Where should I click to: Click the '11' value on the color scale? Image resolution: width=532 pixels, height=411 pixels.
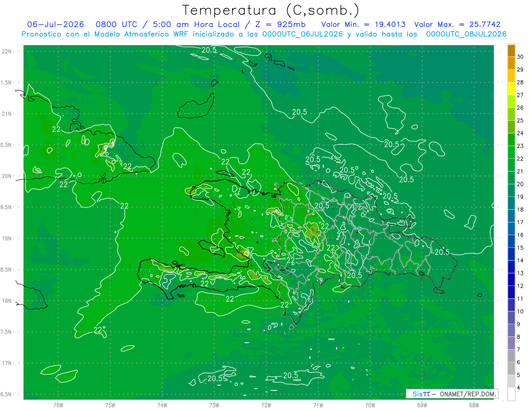point(520,298)
